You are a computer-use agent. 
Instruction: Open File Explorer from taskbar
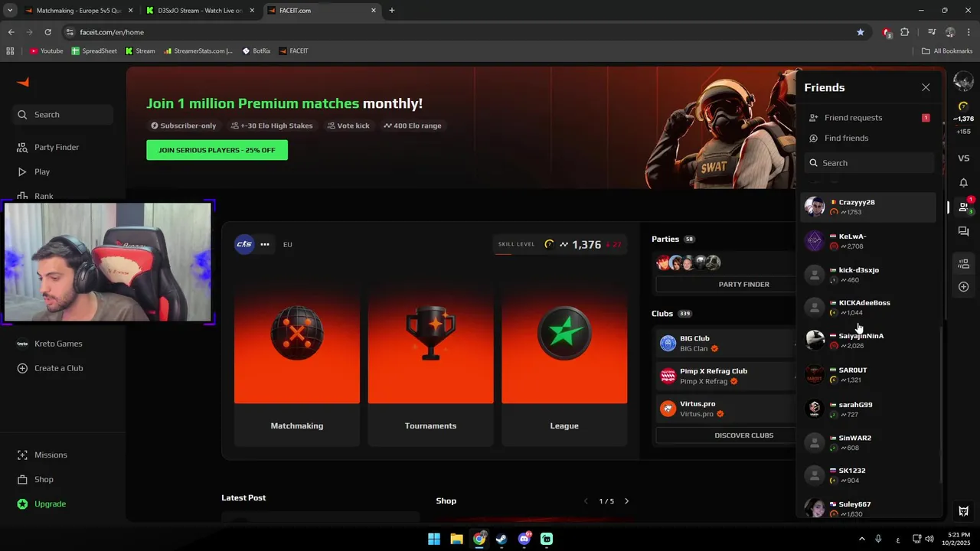tap(456, 539)
